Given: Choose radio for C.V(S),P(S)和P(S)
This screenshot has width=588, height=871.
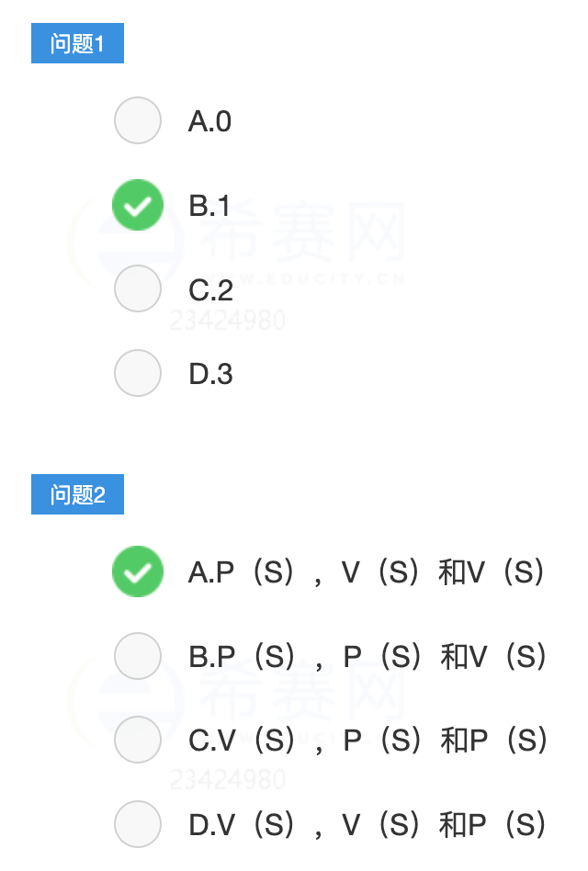Looking at the screenshot, I should tap(138, 740).
